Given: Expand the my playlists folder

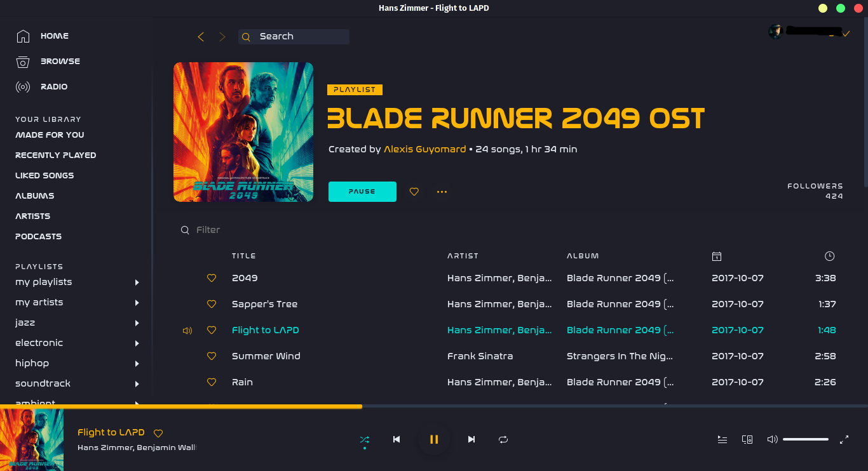Looking at the screenshot, I should [x=137, y=282].
